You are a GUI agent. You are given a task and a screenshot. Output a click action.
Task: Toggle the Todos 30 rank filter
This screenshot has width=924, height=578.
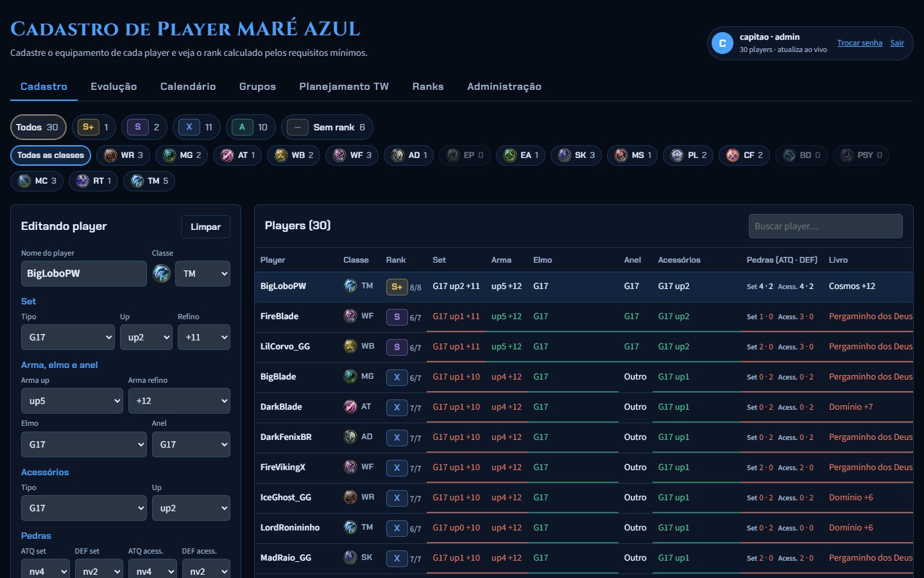[38, 127]
